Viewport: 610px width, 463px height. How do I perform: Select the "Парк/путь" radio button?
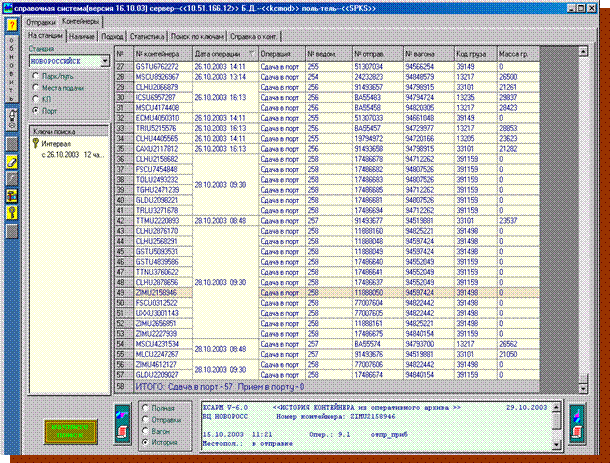coord(36,76)
